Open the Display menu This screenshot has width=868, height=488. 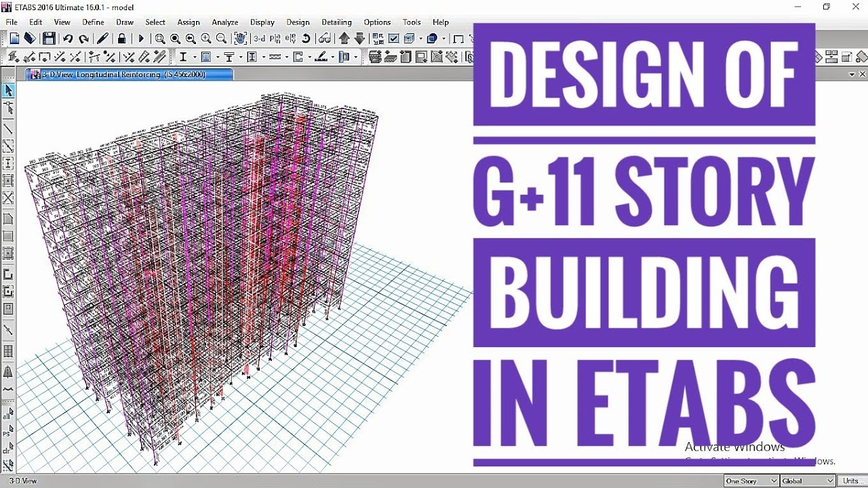[x=262, y=22]
